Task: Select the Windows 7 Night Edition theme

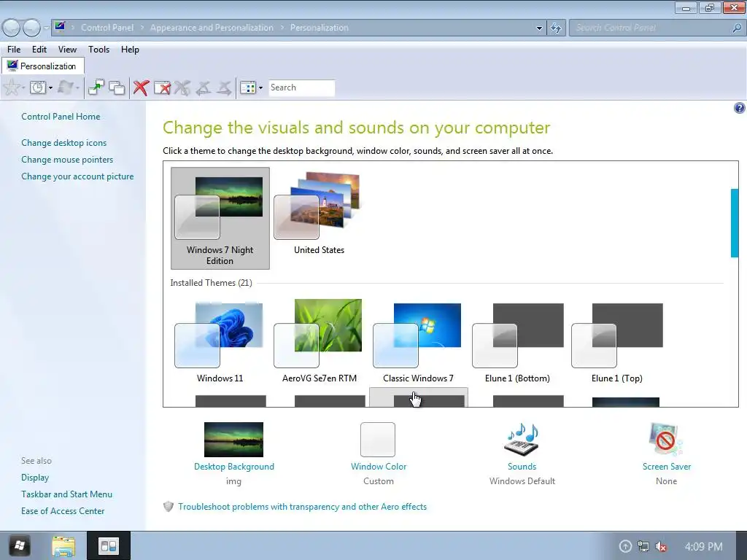Action: pyautogui.click(x=220, y=218)
